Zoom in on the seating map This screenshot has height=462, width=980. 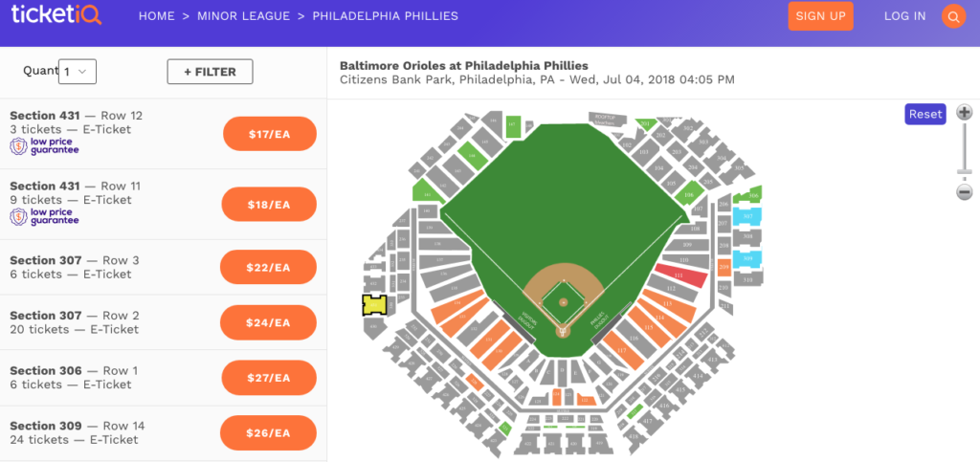click(x=964, y=113)
